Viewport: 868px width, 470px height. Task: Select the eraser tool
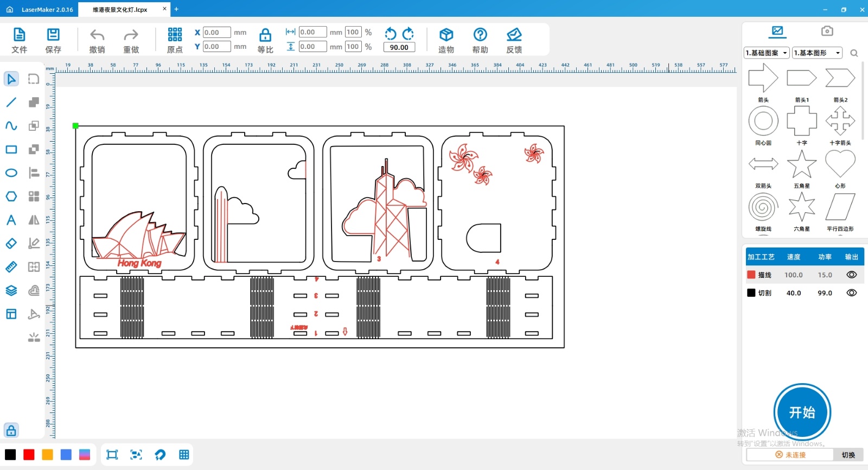coord(11,244)
